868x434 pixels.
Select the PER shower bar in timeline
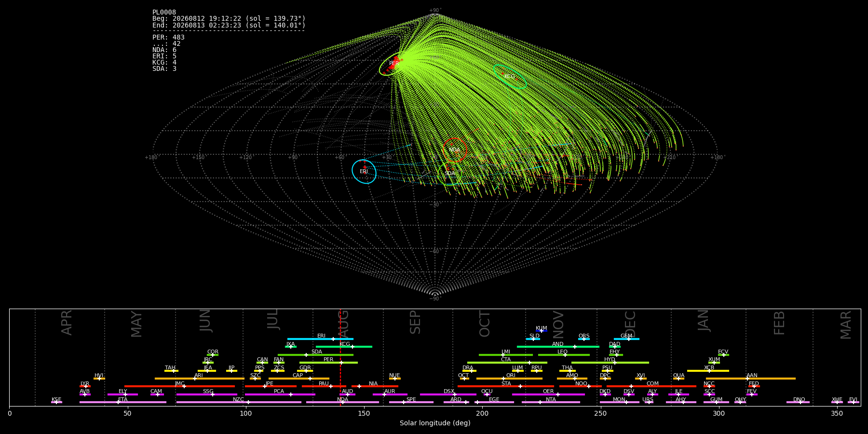pos(328,363)
